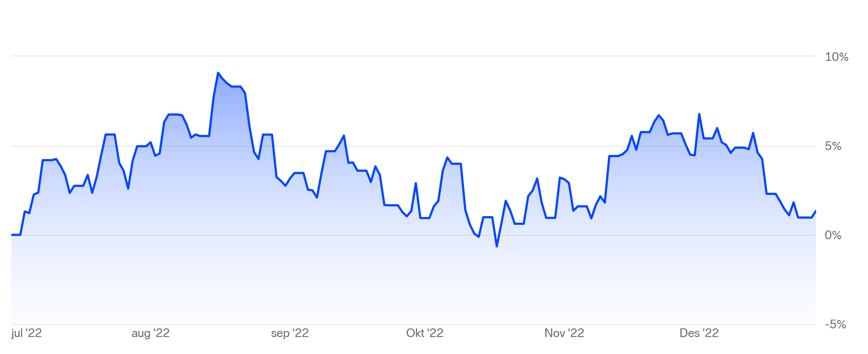Select the Okt '22 axis label
Screen dimensions: 868x354
(x=424, y=334)
